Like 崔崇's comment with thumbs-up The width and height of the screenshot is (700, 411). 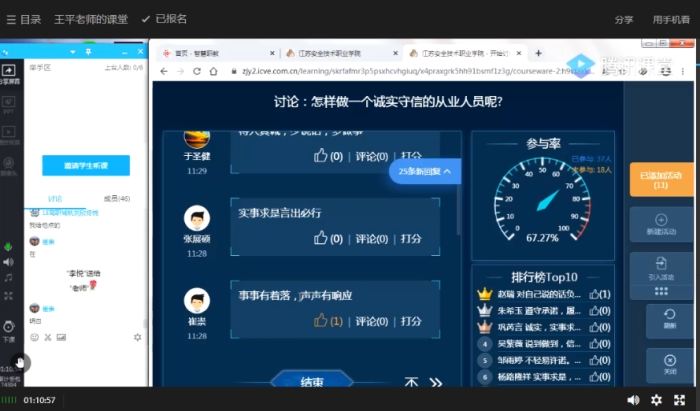pos(321,321)
